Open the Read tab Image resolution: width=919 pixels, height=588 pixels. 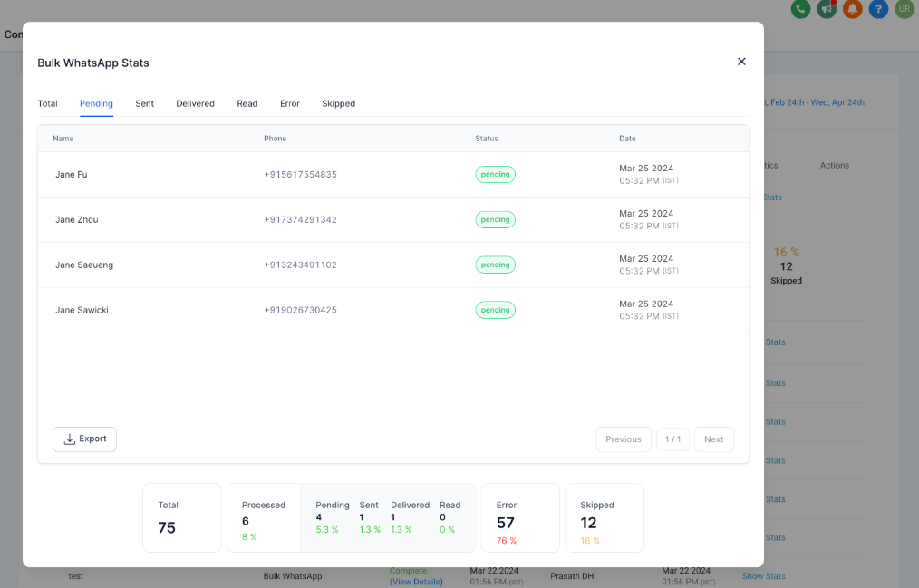tap(247, 103)
